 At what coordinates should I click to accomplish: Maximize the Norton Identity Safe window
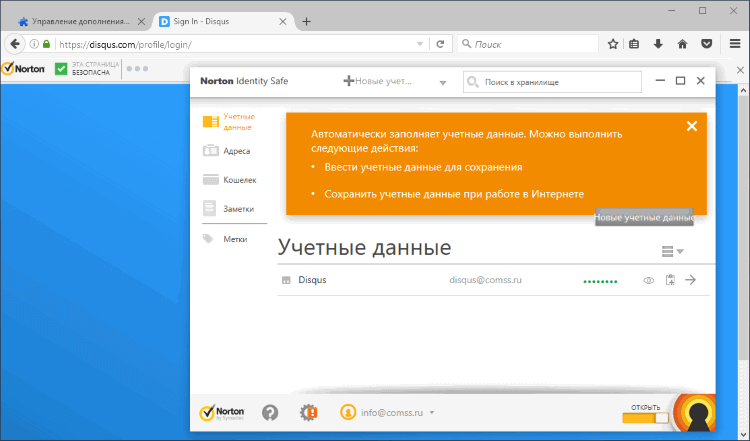point(680,81)
